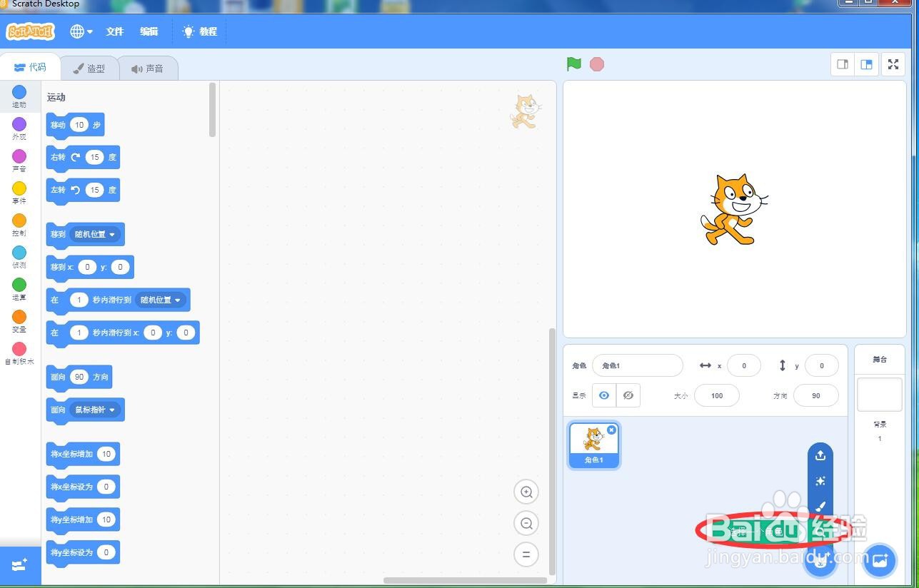Click the add extension button

pos(20,565)
